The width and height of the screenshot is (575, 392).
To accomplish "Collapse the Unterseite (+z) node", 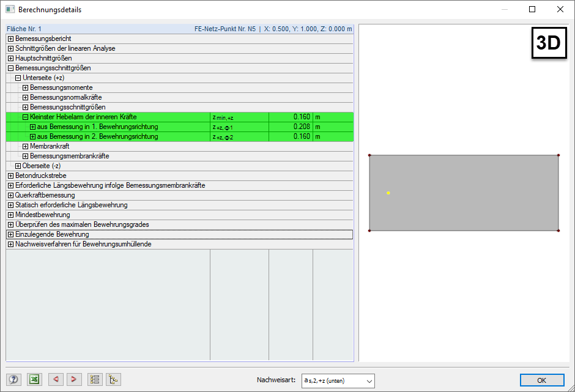I will [18, 78].
